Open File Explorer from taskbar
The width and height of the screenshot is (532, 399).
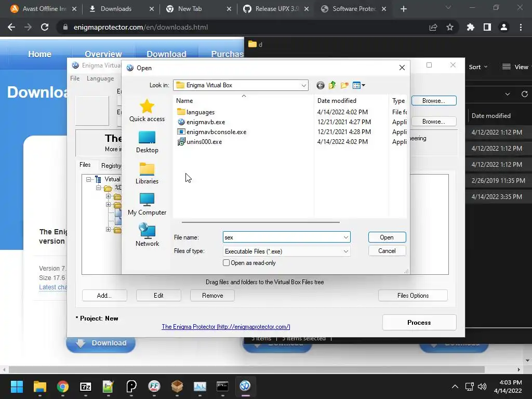(x=39, y=387)
